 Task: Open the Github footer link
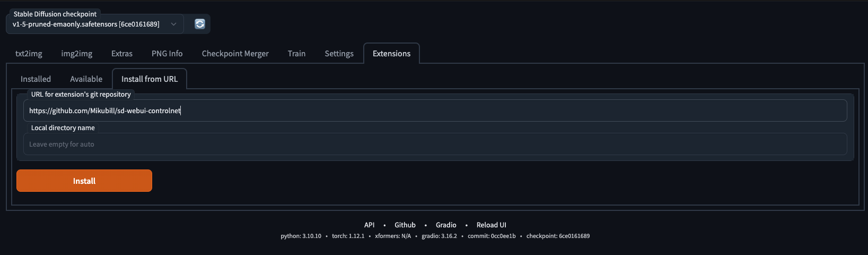(x=405, y=225)
